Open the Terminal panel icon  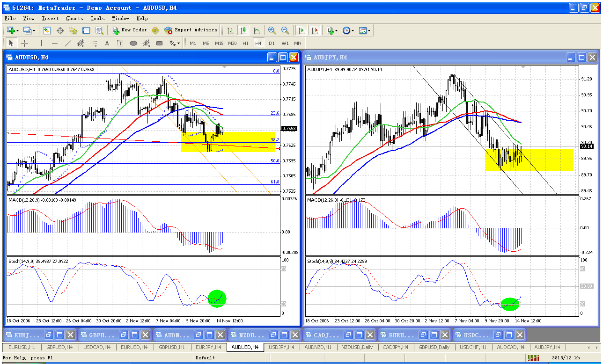tap(86, 30)
